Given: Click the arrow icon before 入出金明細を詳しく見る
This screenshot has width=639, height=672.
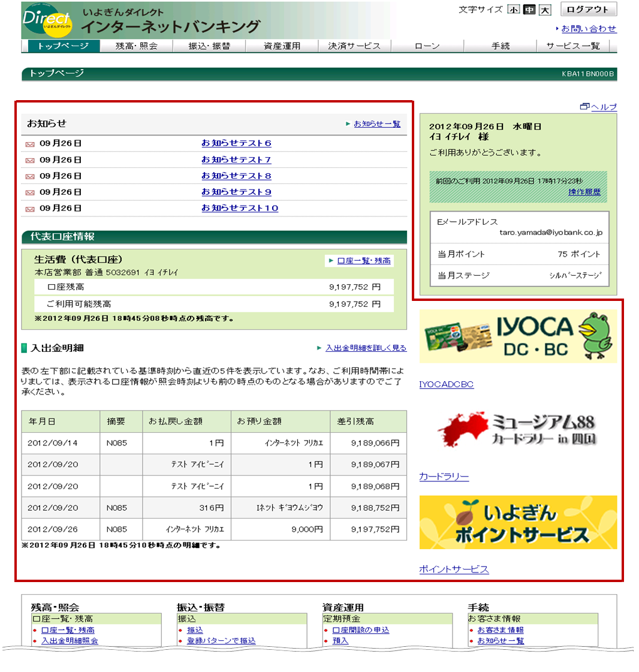Looking at the screenshot, I should tap(319, 348).
